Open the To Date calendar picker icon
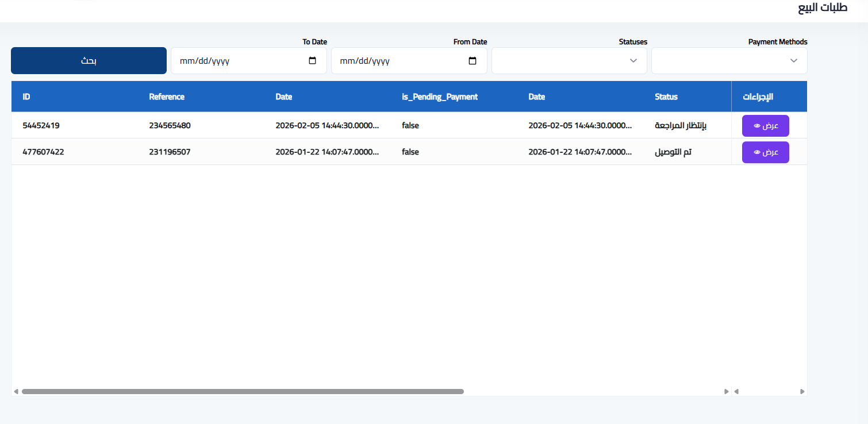Screen dimensions: 868x424 point(313,61)
